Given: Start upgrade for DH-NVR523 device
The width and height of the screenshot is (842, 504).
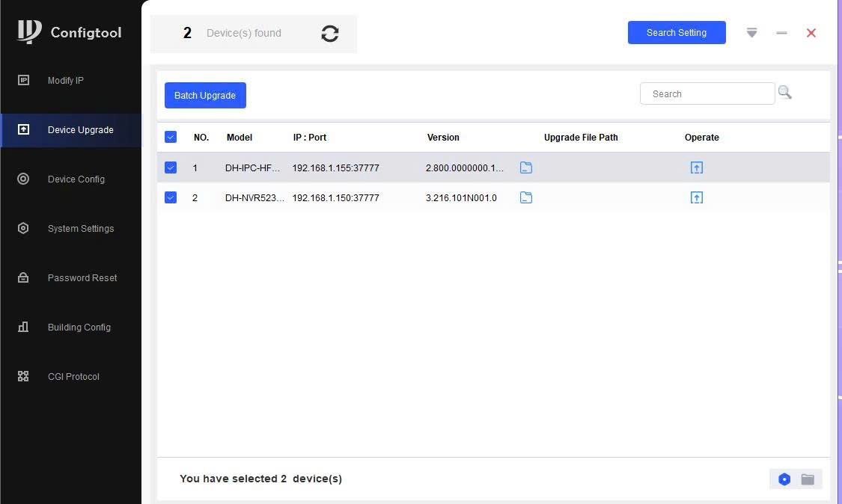Looking at the screenshot, I should 697,197.
